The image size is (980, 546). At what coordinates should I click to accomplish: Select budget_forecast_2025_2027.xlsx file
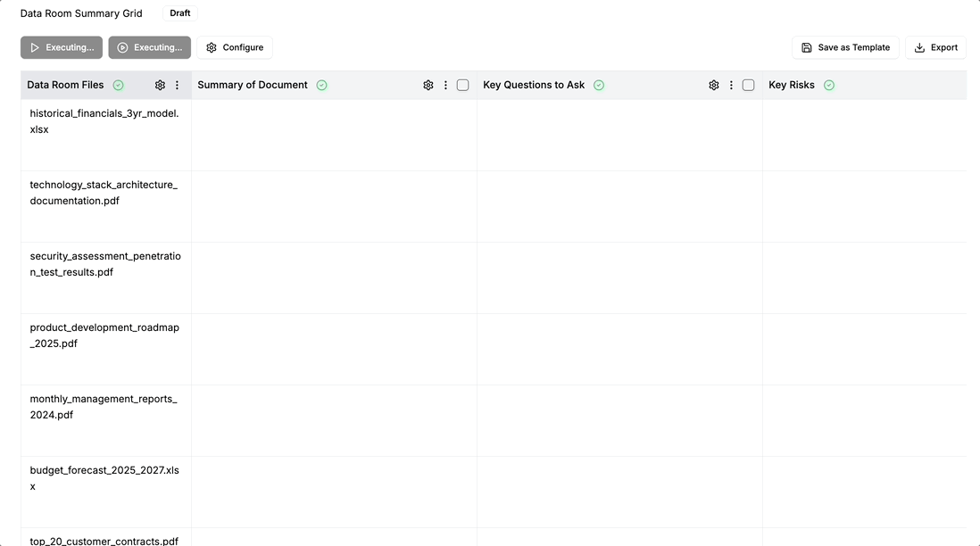coord(104,478)
